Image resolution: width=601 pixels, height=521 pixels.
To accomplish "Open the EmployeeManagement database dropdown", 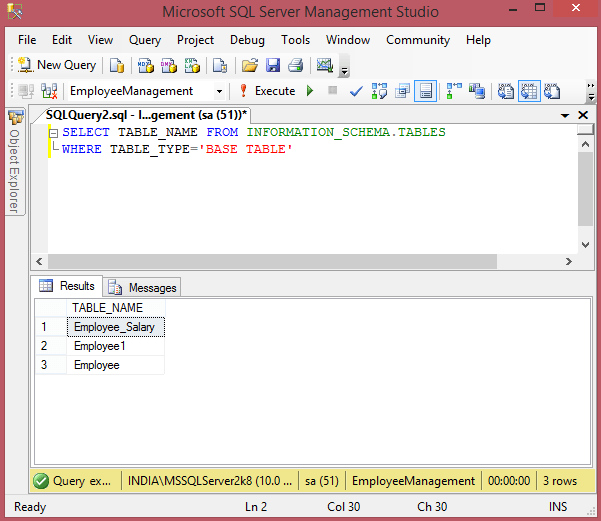I will 219,91.
